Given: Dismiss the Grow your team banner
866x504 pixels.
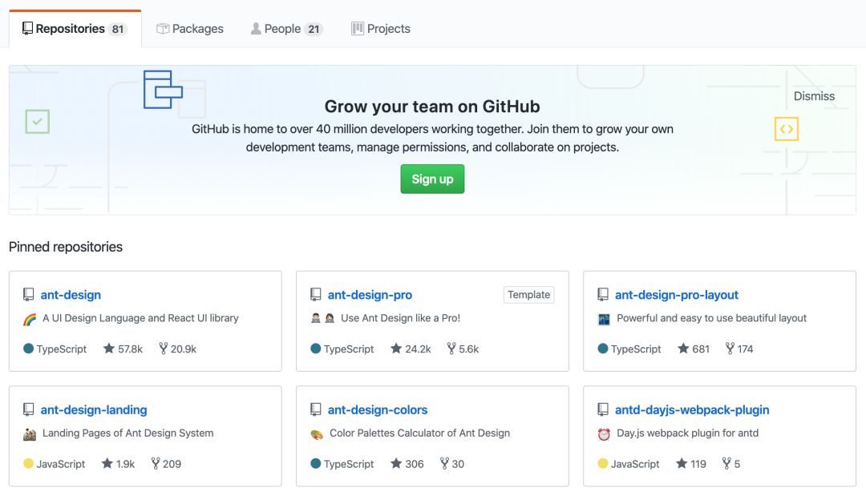Looking at the screenshot, I should tap(814, 96).
